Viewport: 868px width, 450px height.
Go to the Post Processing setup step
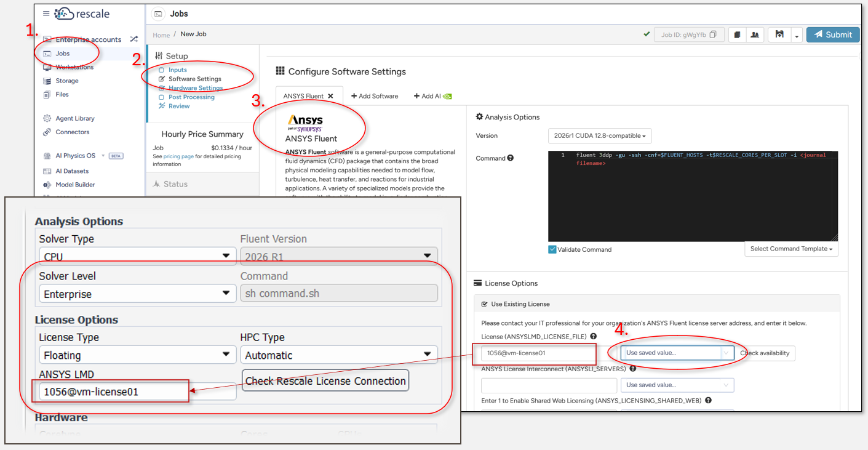(x=191, y=97)
